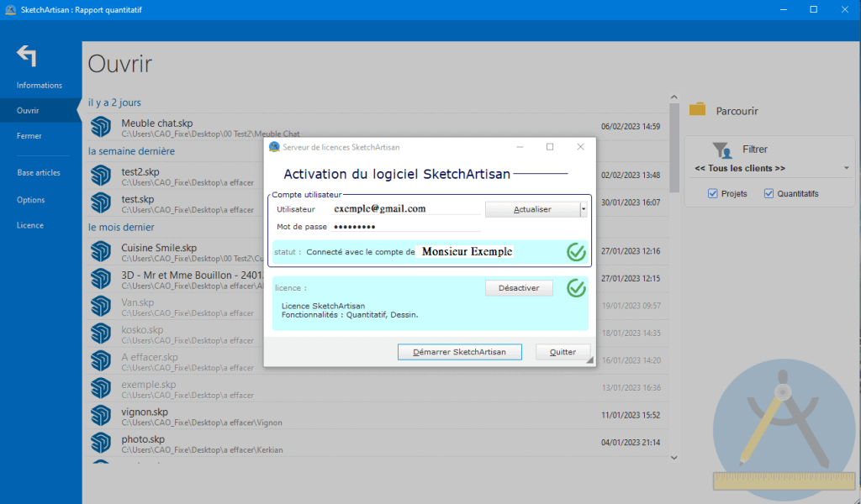Open the test.skp file entry
Viewport: 861px width, 504px height.
pyautogui.click(x=378, y=203)
